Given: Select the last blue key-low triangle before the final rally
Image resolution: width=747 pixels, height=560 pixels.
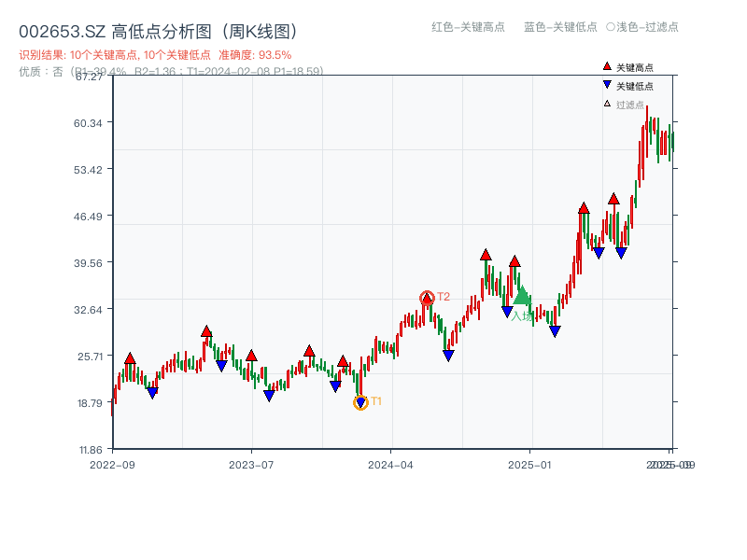Looking at the screenshot, I should pyautogui.click(x=621, y=253).
